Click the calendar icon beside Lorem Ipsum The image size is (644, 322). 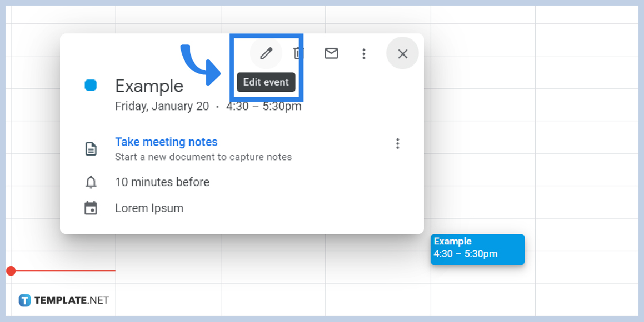pyautogui.click(x=91, y=208)
